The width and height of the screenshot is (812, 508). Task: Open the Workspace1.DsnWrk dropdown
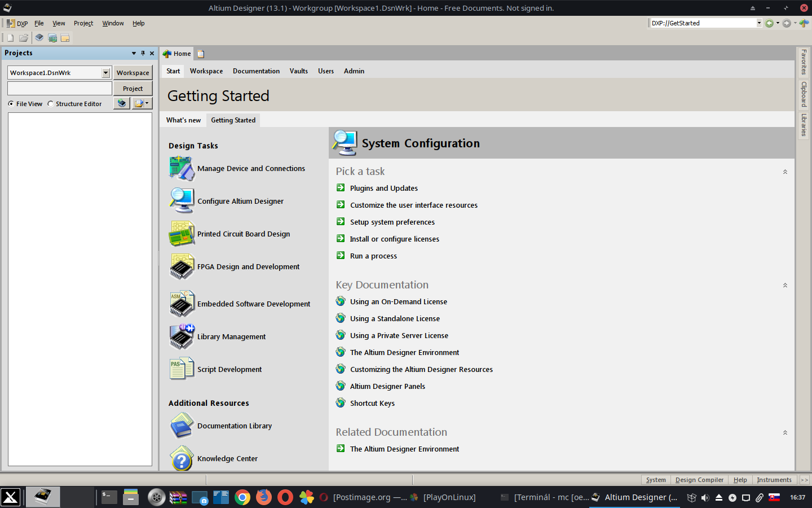105,73
